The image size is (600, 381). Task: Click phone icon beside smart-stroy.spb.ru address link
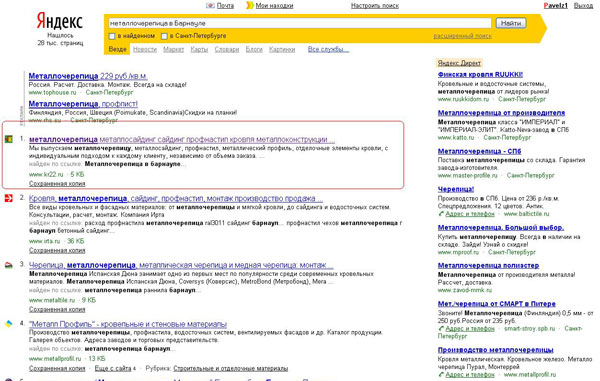pos(441,329)
